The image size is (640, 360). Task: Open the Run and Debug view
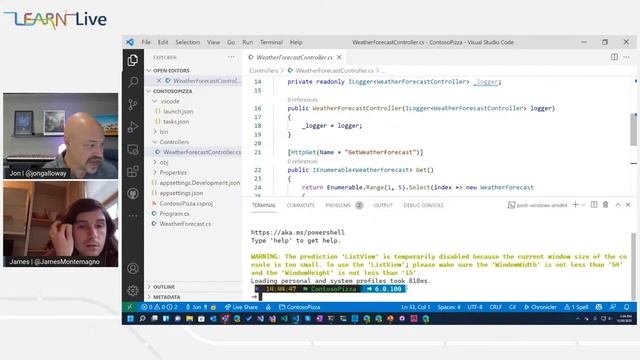point(133,127)
